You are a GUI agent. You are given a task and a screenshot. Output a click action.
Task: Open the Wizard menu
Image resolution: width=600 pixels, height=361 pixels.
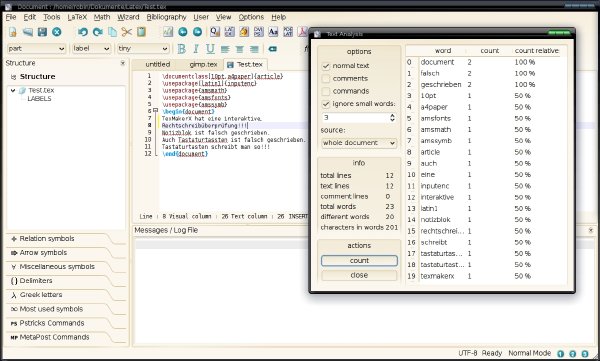128,17
